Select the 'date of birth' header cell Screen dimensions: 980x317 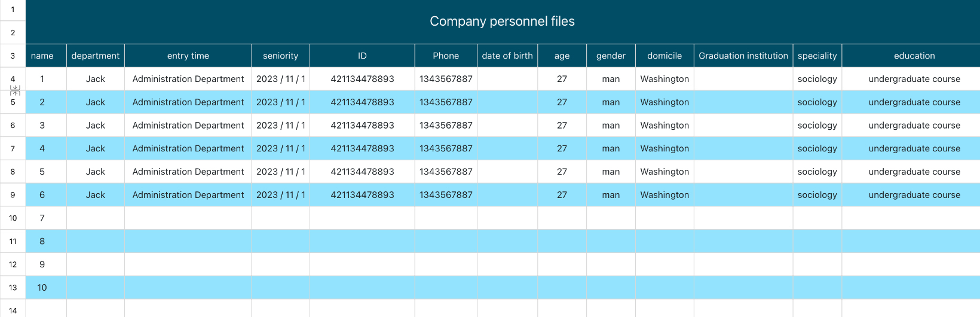(x=507, y=56)
